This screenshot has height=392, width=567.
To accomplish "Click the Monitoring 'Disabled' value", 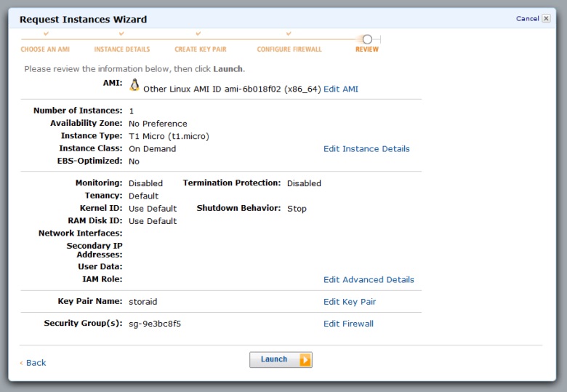I will 145,183.
